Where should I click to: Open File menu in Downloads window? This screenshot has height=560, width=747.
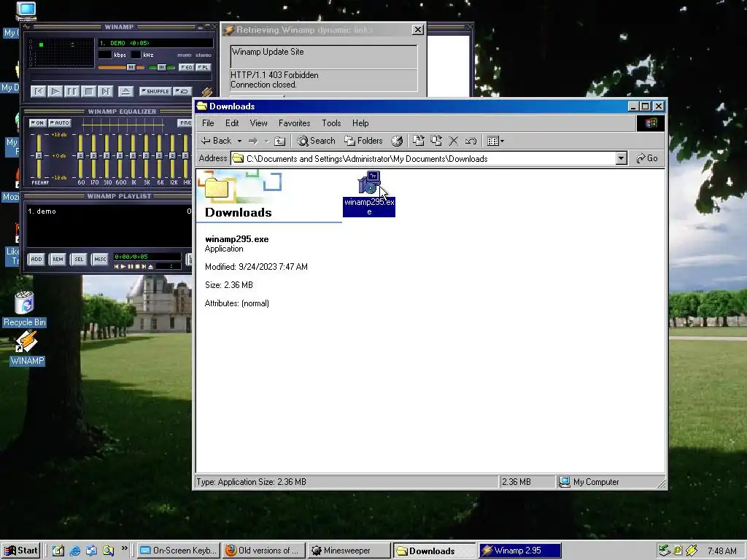click(x=208, y=122)
